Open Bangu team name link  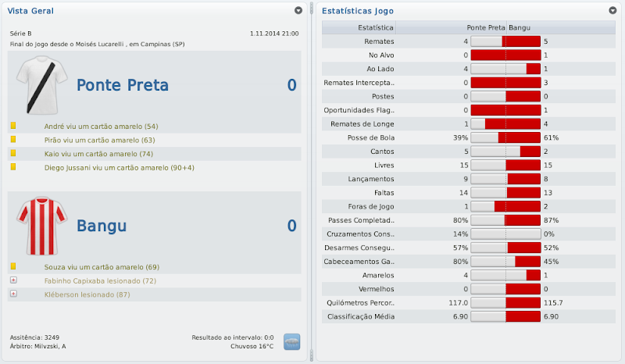pyautogui.click(x=102, y=227)
